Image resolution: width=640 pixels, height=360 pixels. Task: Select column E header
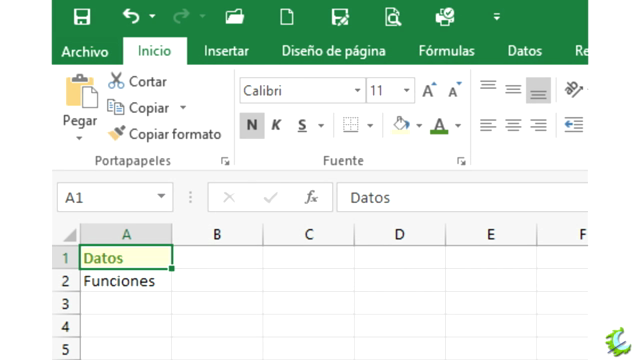(x=491, y=235)
